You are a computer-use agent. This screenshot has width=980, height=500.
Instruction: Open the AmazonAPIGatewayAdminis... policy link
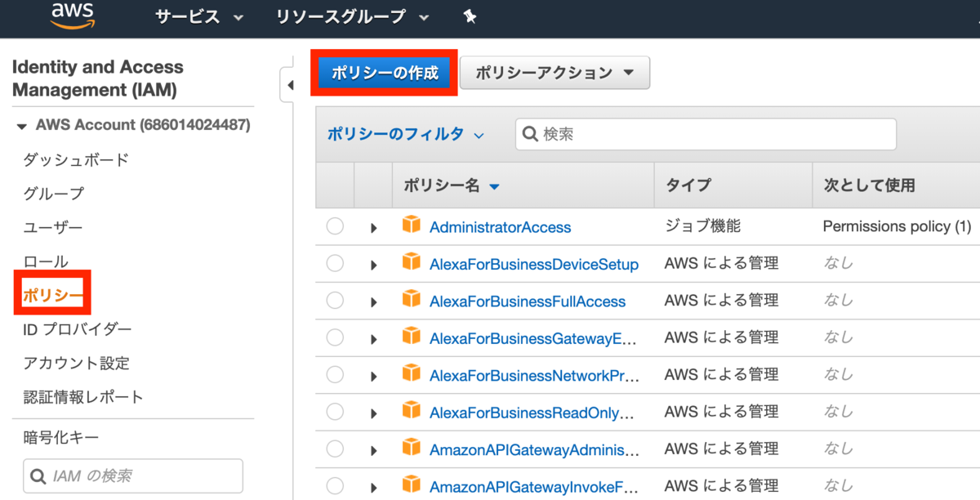click(534, 450)
